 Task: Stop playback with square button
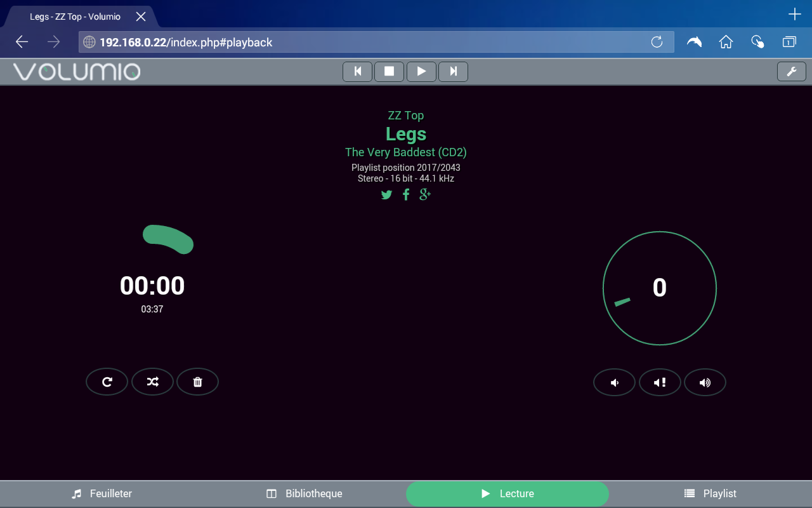[x=390, y=72]
